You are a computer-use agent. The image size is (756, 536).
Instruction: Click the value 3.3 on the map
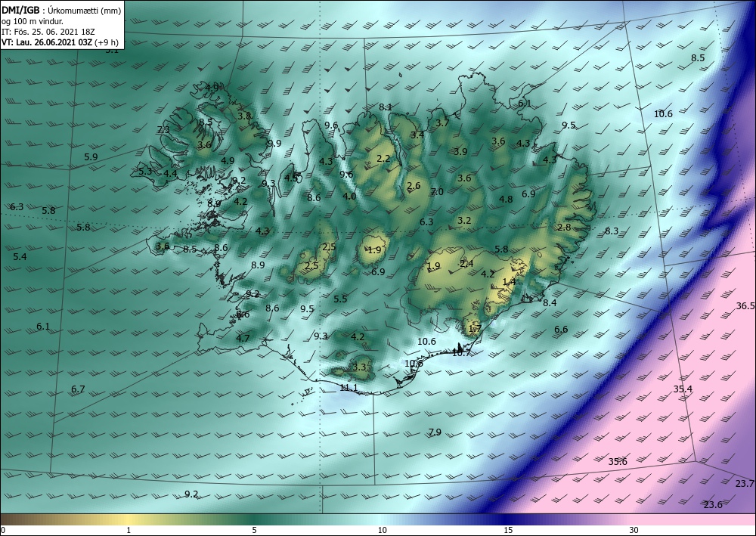point(359,367)
